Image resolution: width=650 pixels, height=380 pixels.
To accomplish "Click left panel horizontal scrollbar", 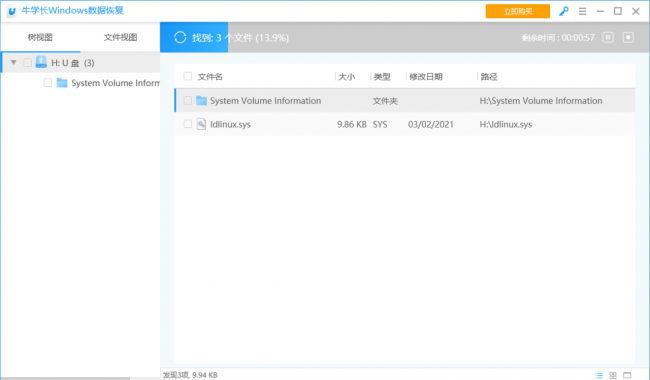I will [65, 378].
